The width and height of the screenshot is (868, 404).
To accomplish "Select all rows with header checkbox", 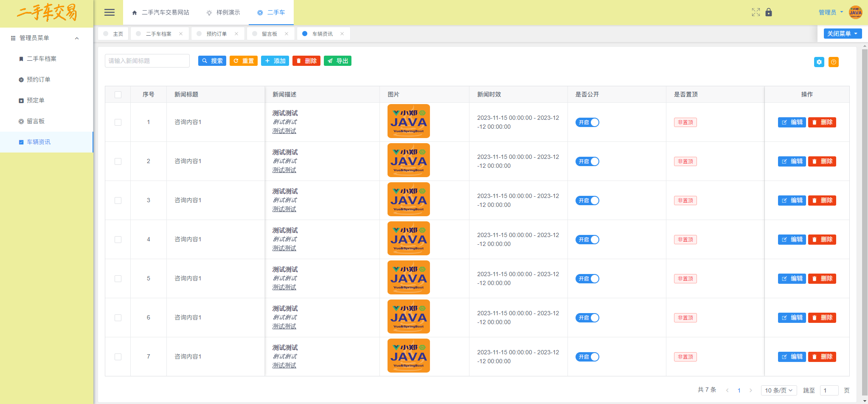I will 118,95.
